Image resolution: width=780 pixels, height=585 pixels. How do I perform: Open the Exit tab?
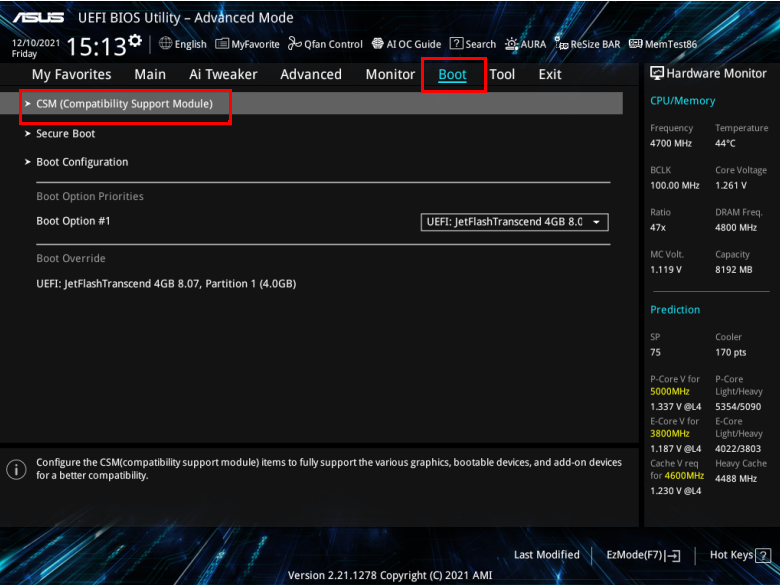tap(550, 75)
